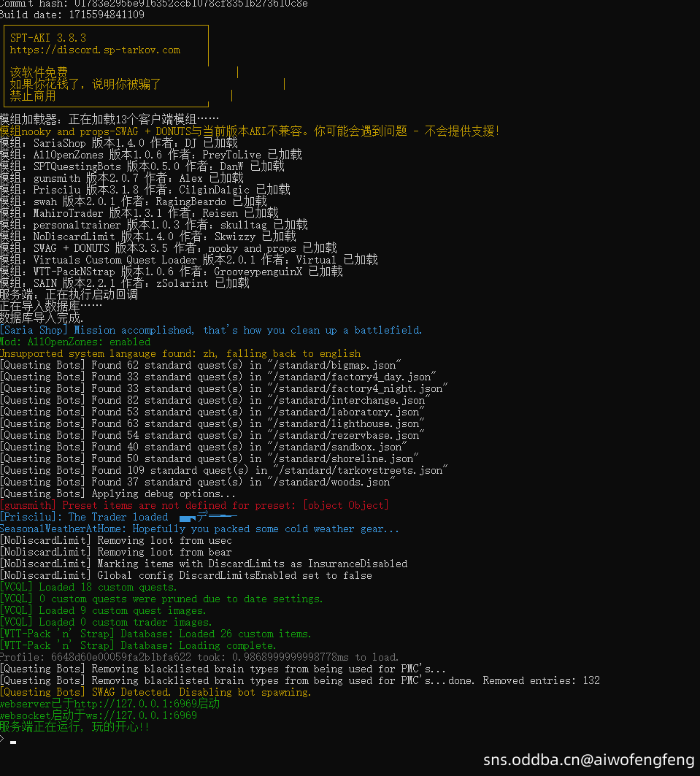The height and width of the screenshot is (776, 700).
Task: Click "Mod: AllOpenZones: enabled" line
Action: tap(75, 342)
